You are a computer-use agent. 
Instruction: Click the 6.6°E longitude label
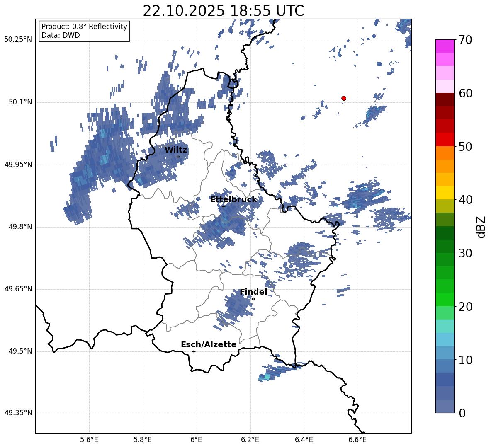pos(357,440)
